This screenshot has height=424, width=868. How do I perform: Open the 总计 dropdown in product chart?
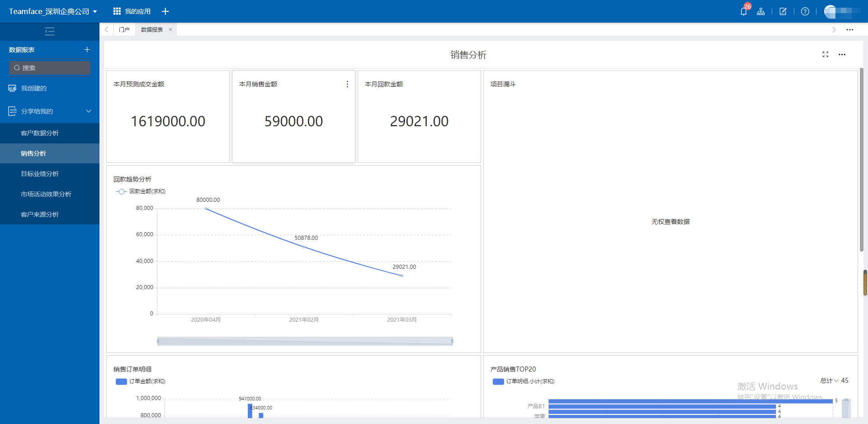829,381
